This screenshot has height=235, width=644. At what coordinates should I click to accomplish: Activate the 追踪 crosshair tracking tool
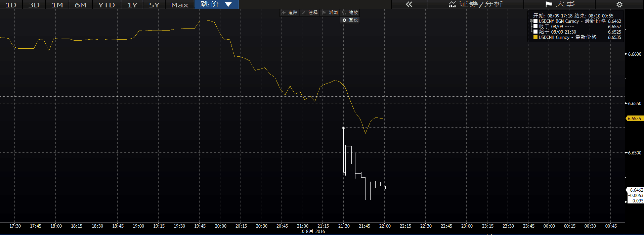point(290,12)
